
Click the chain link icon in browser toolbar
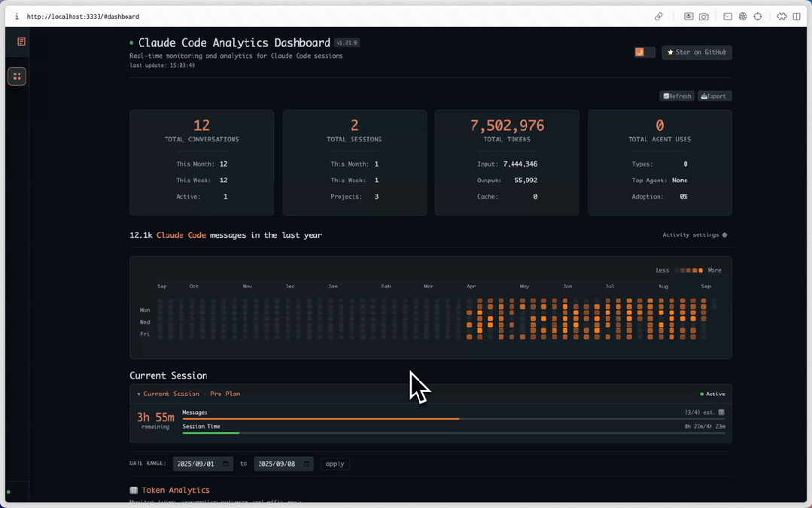click(x=658, y=16)
